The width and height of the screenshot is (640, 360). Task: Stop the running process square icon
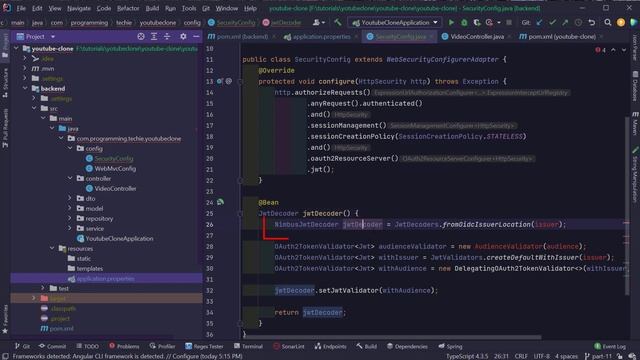(x=509, y=23)
